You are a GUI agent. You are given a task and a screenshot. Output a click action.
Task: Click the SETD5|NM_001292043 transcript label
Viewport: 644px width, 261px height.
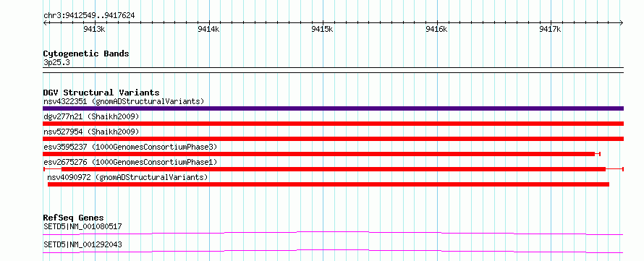[82, 245]
